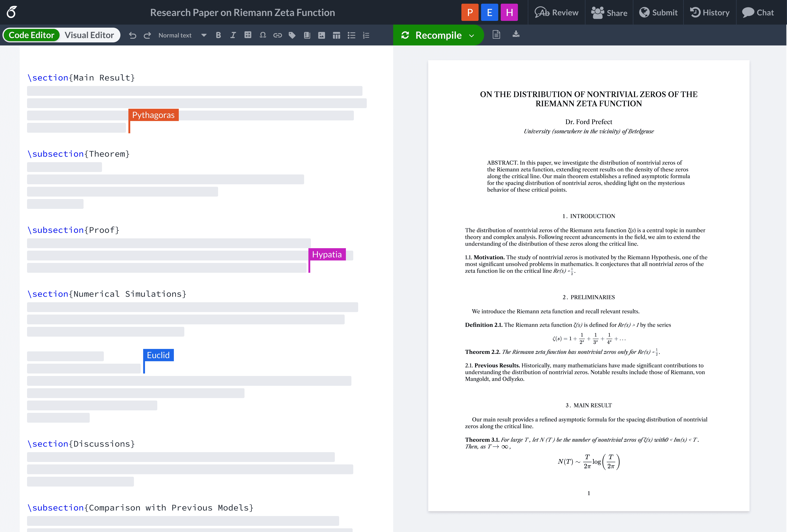
Task: Toggle bold formatting
Action: point(219,35)
